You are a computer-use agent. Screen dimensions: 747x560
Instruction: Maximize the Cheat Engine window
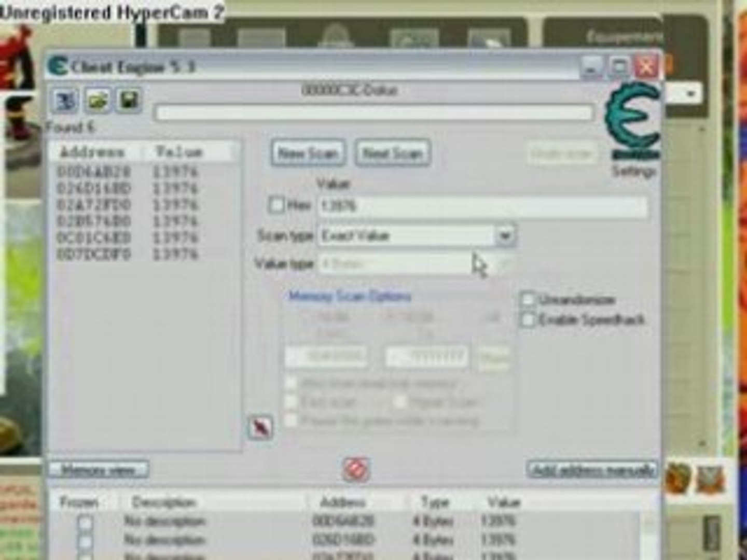pos(619,67)
